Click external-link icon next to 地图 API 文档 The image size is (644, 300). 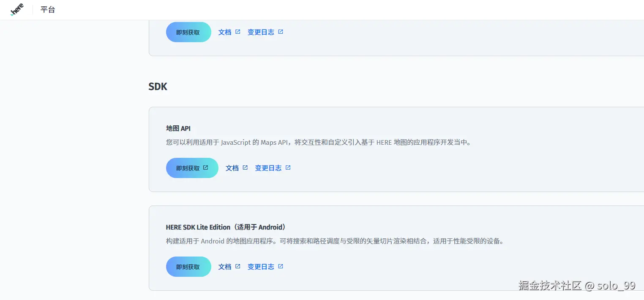[245, 168]
